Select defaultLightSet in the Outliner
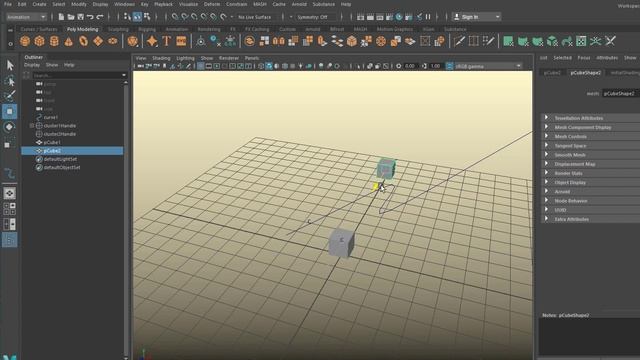Screen dimensions: 640x360 pyautogui.click(x=60, y=159)
